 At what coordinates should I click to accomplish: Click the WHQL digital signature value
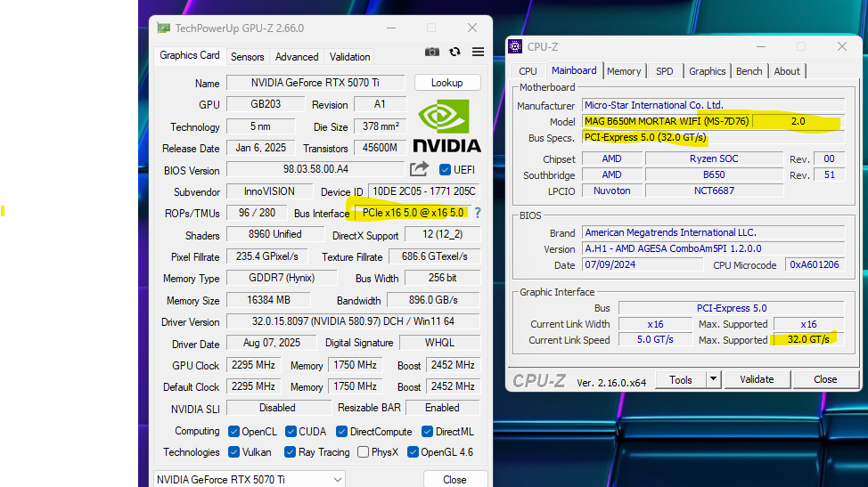click(x=439, y=343)
